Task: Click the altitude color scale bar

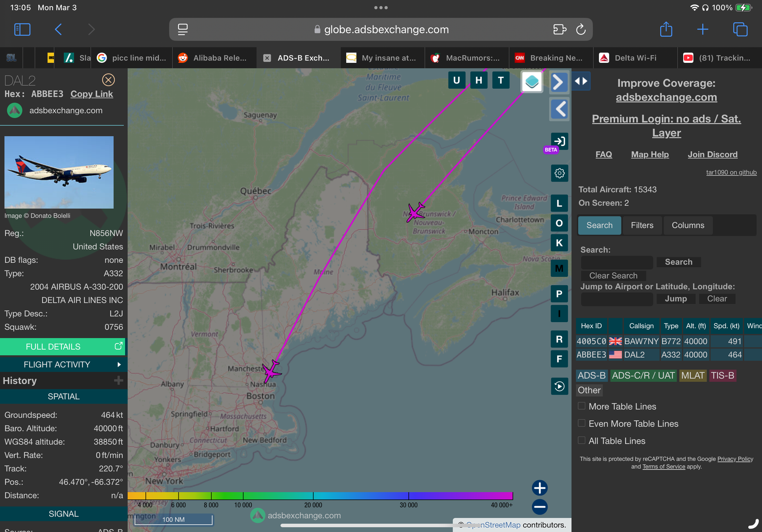Action: [x=320, y=495]
